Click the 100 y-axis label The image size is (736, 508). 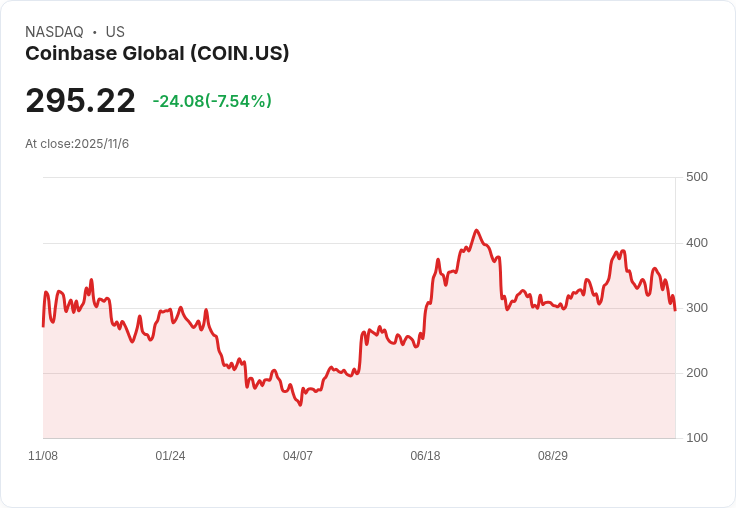click(x=696, y=438)
